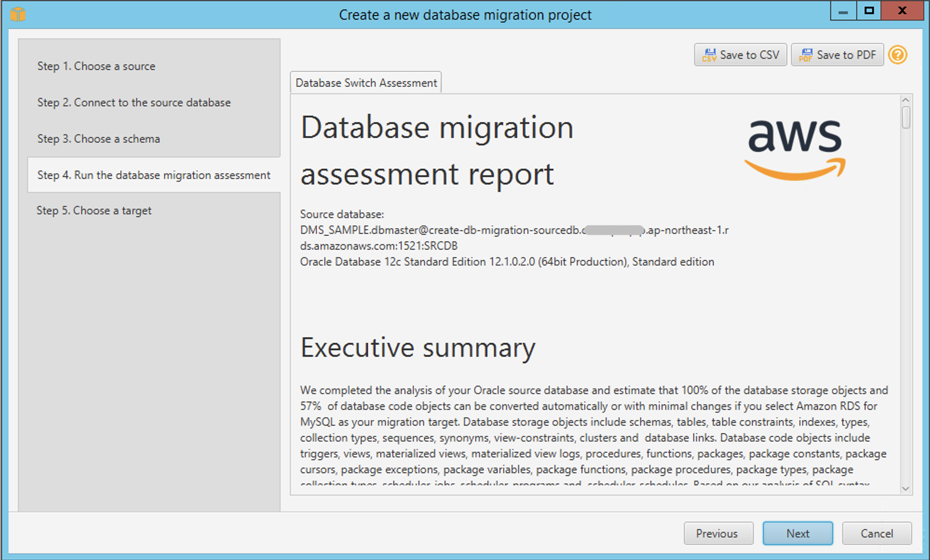Click the CSV disk icon inside Save to CSV
This screenshot has width=930, height=560.
point(710,55)
